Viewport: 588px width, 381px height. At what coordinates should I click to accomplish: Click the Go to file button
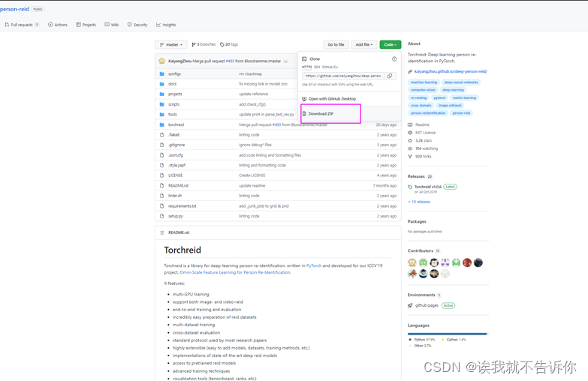pyautogui.click(x=336, y=44)
